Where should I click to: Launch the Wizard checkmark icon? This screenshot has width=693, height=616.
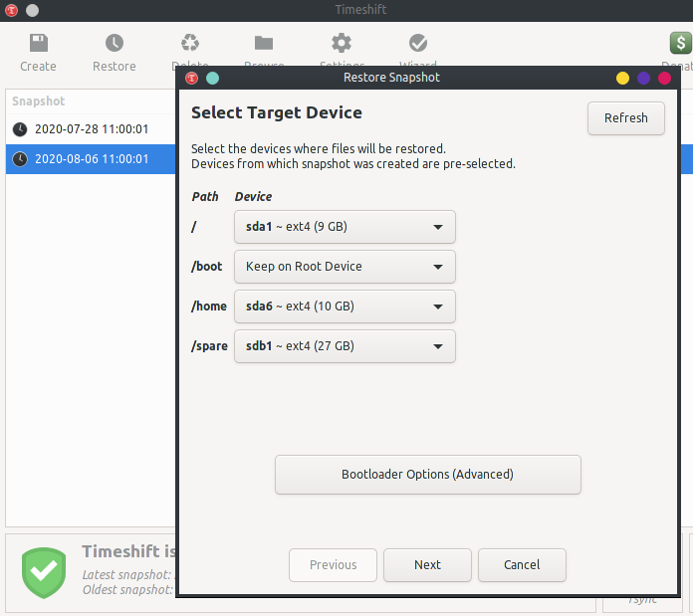point(418,43)
